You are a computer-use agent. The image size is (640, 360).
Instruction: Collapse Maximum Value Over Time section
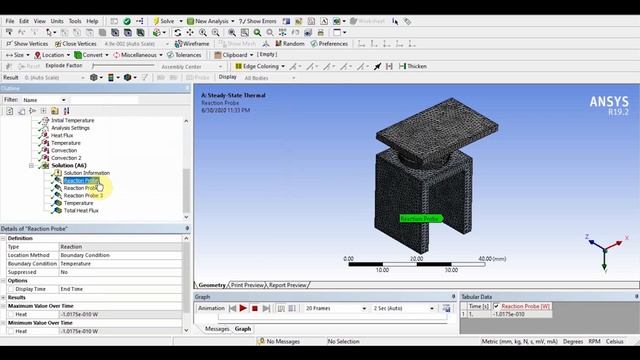(3, 306)
